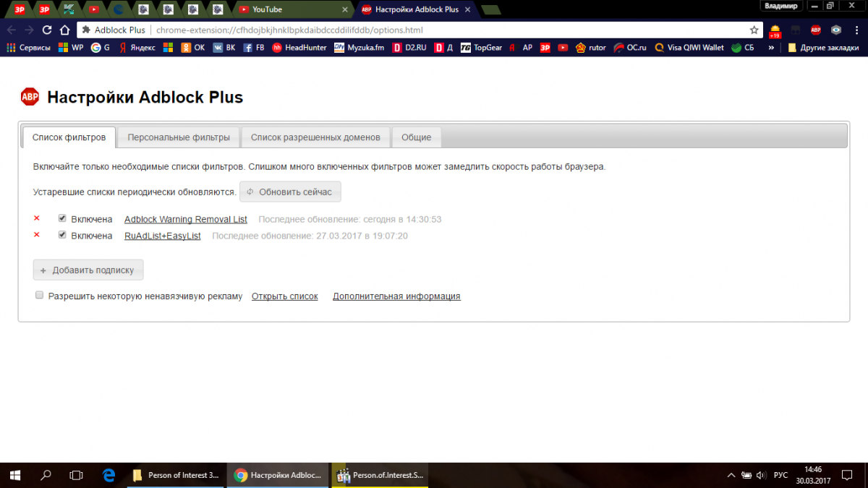Go to the browser home page
Image resolution: width=868 pixels, height=488 pixels.
[65, 30]
